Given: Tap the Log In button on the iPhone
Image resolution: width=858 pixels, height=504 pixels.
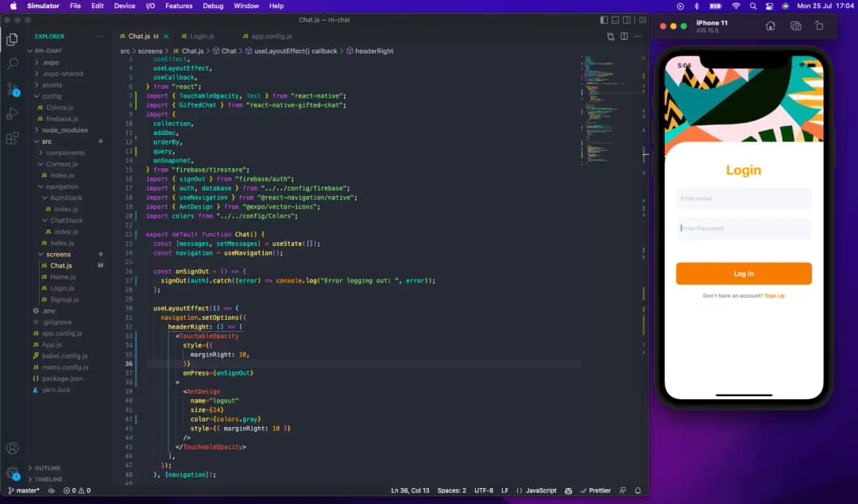Looking at the screenshot, I should [x=744, y=273].
